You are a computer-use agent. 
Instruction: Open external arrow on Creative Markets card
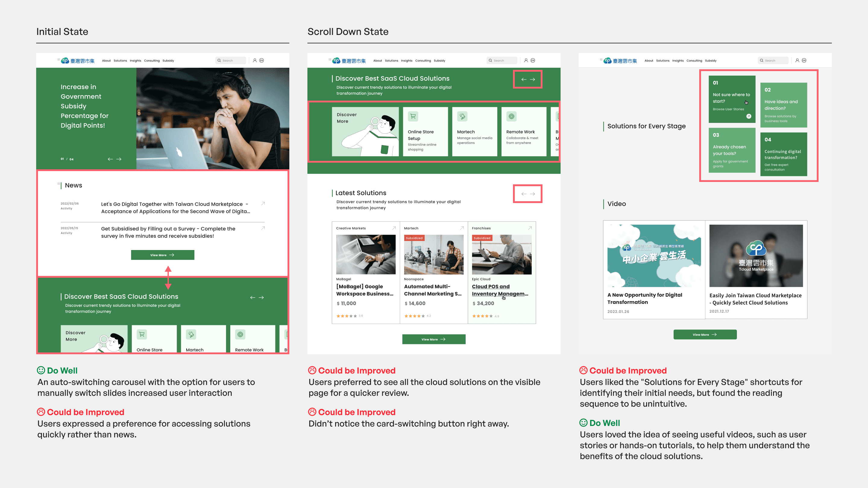[x=394, y=228]
